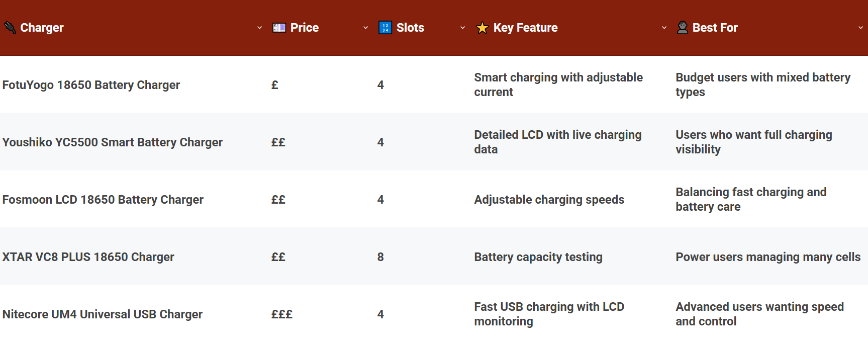Select the Key Feature header label
The width and height of the screenshot is (868, 342).
[x=526, y=28]
